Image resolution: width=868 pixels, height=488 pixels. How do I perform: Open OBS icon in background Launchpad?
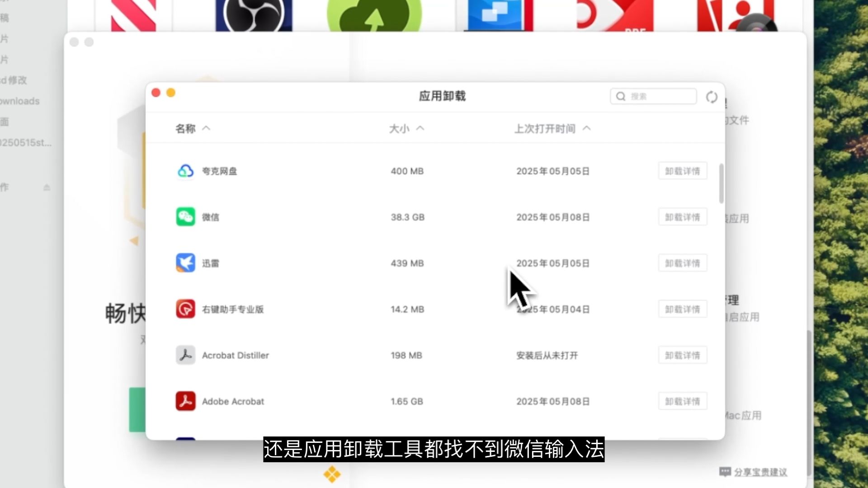tap(254, 15)
